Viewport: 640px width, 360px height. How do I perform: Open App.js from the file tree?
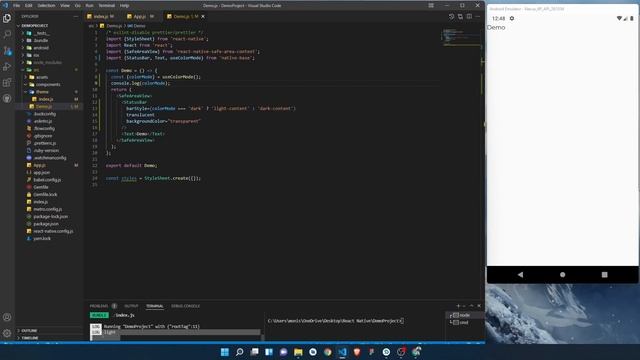pyautogui.click(x=39, y=165)
